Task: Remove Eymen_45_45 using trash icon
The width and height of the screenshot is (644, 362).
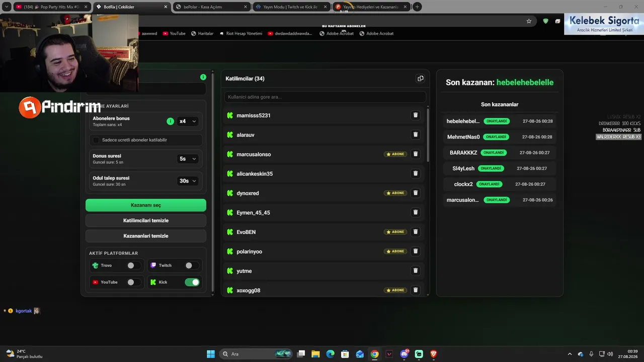Action: [416, 212]
